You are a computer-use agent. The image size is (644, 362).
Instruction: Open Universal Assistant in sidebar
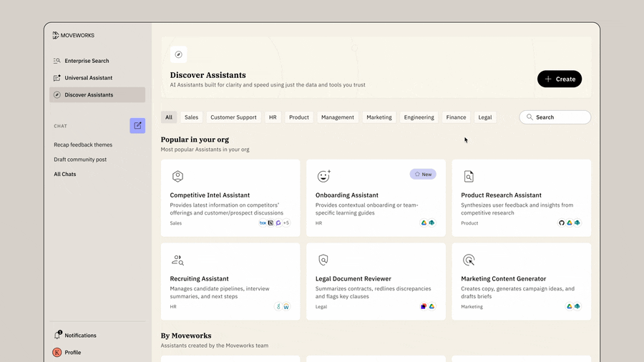click(x=88, y=78)
